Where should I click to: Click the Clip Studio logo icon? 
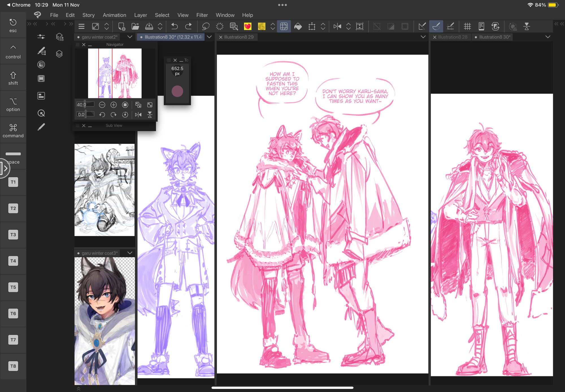37,15
